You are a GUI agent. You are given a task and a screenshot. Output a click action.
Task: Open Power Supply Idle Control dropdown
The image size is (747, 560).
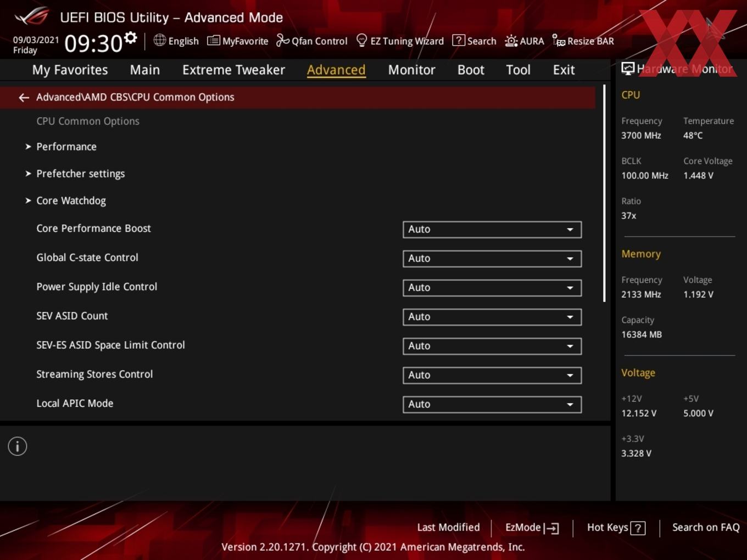click(492, 288)
